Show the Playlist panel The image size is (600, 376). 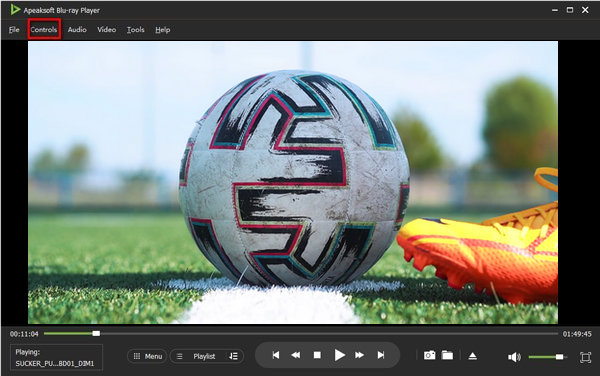click(199, 356)
